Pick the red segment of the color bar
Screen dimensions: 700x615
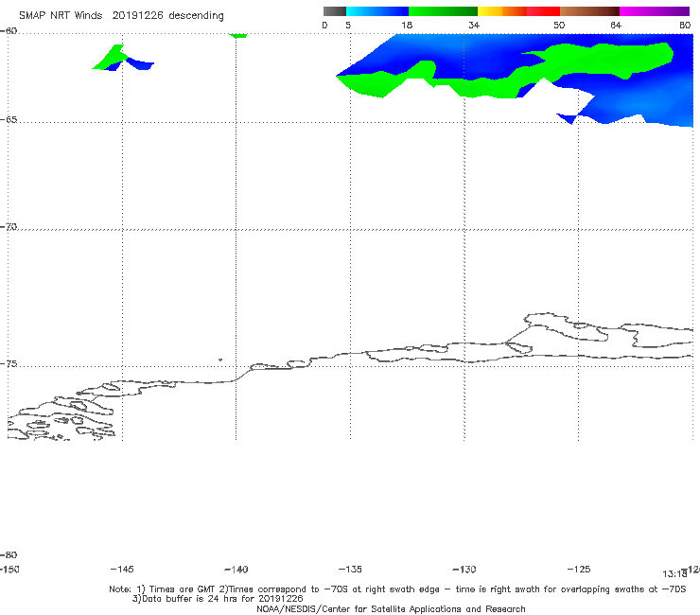click(543, 11)
